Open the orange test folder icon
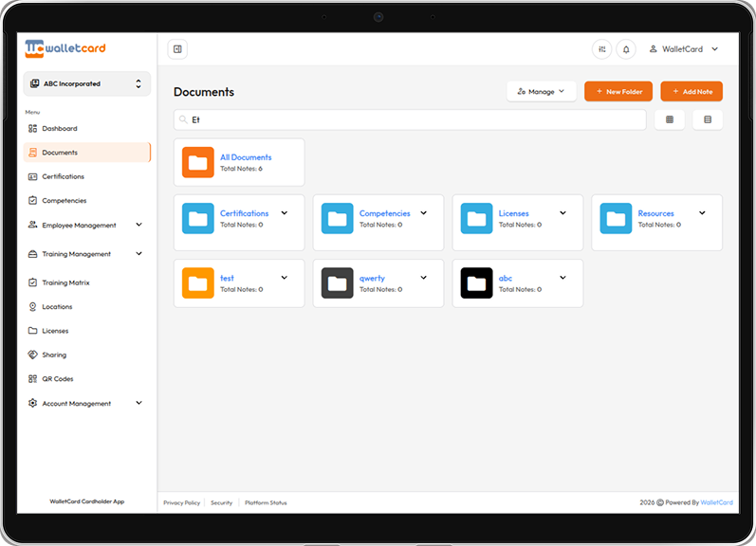This screenshot has width=756, height=546. (197, 282)
